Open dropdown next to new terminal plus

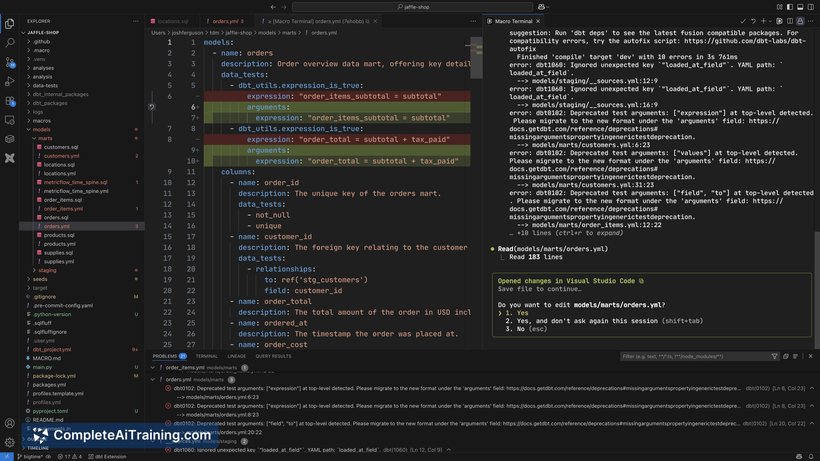pos(770,21)
